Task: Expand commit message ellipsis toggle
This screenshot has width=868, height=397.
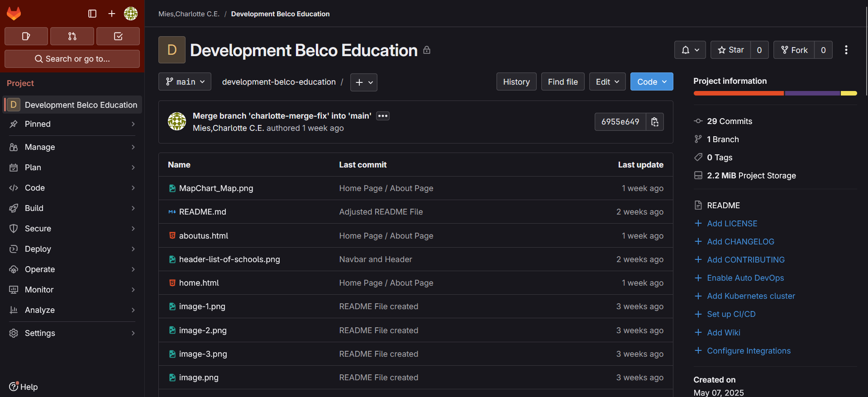Action: click(x=383, y=116)
